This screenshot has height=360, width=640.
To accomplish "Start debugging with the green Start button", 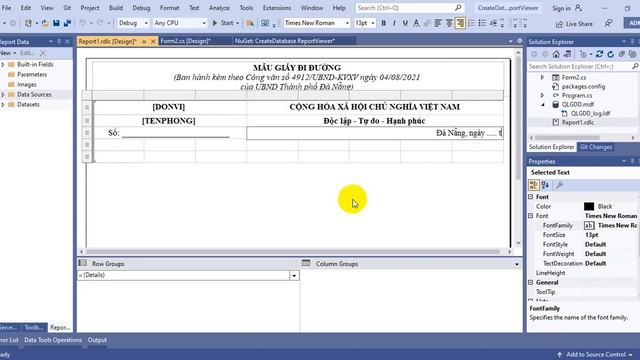I will tap(223, 23).
